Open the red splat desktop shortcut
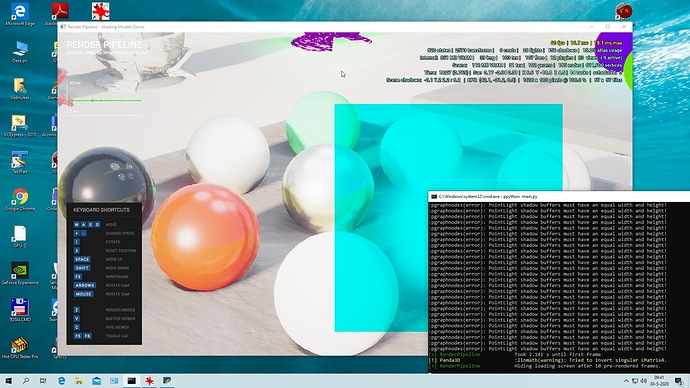This screenshot has height=388, width=690. (100, 11)
